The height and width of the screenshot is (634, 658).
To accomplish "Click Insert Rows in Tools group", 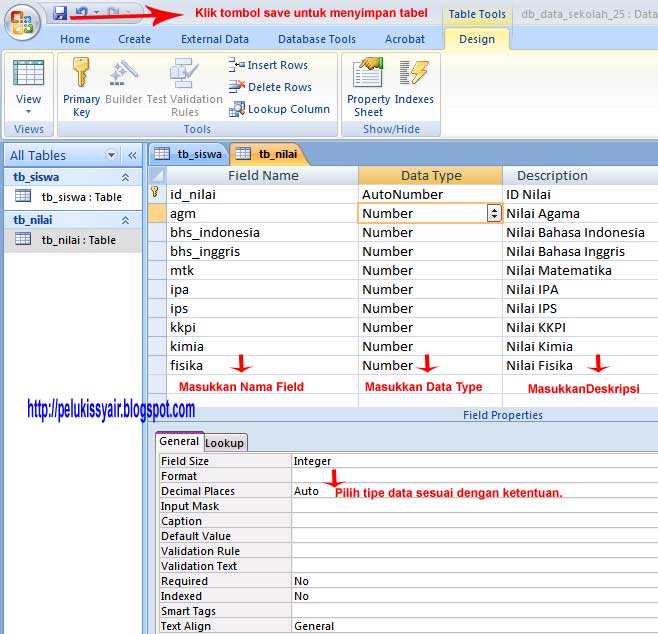I will 268,65.
